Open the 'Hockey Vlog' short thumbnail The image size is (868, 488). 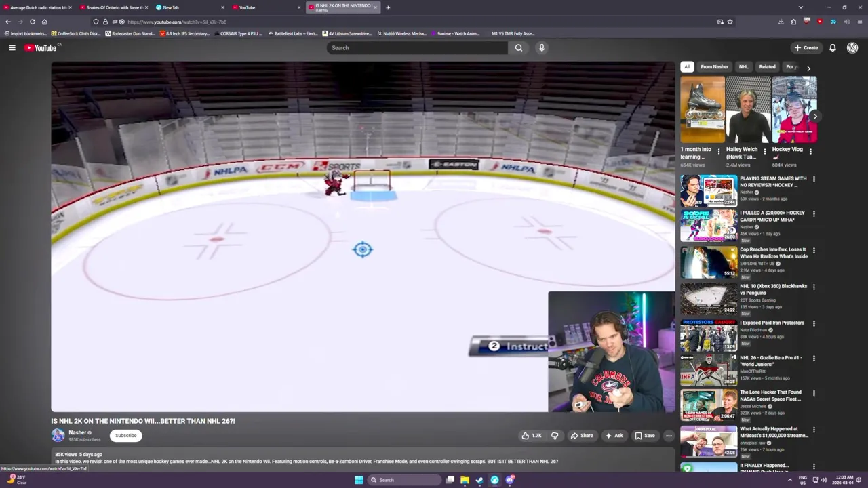[x=794, y=109]
